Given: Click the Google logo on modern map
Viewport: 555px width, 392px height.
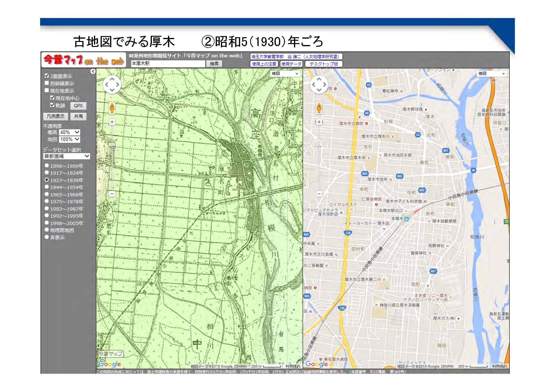Looking at the screenshot, I should (x=317, y=364).
